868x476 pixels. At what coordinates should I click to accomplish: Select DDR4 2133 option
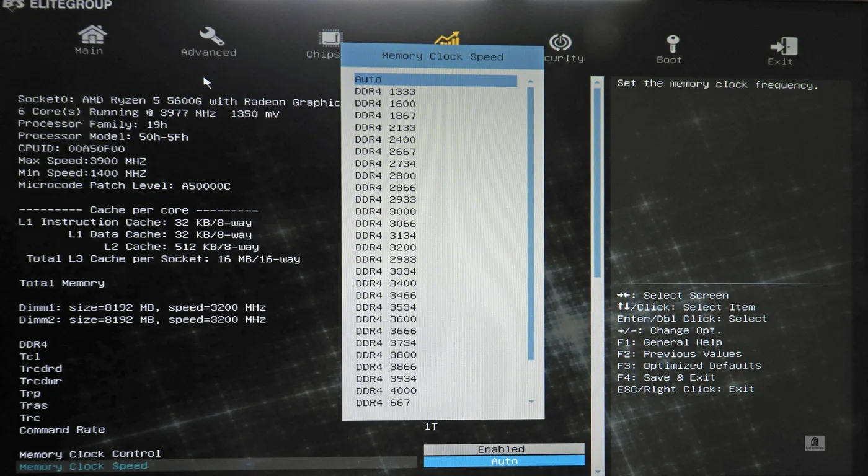[385, 128]
